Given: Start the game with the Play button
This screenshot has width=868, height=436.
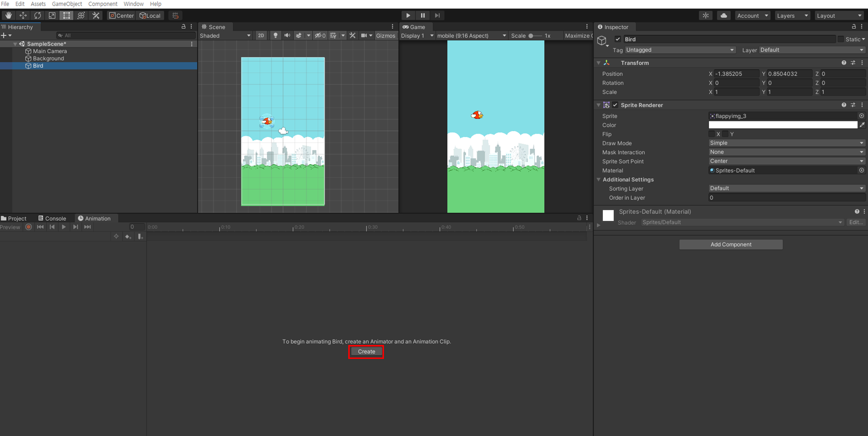Looking at the screenshot, I should coord(408,15).
